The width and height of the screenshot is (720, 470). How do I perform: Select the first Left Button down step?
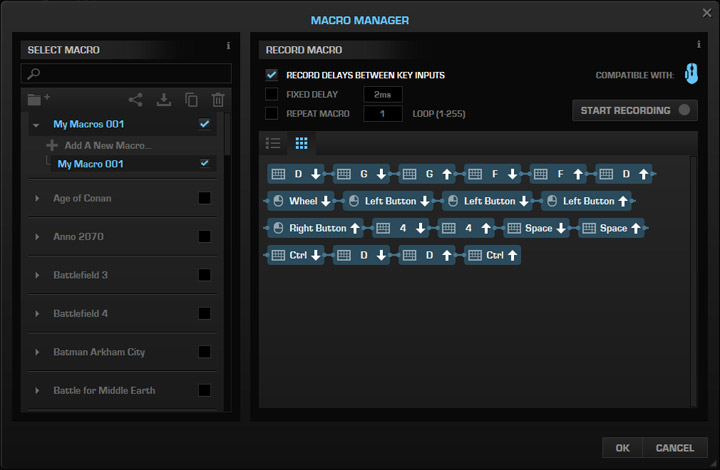[x=388, y=201]
